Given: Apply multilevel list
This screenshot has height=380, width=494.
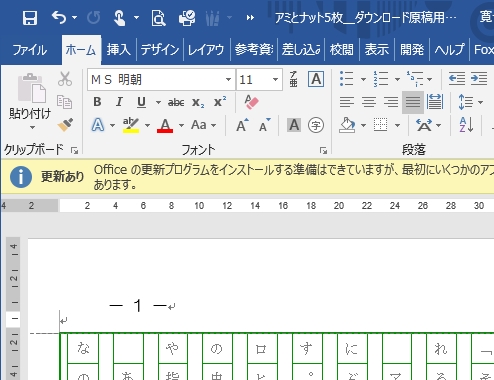Looking at the screenshot, I should tap(415, 79).
